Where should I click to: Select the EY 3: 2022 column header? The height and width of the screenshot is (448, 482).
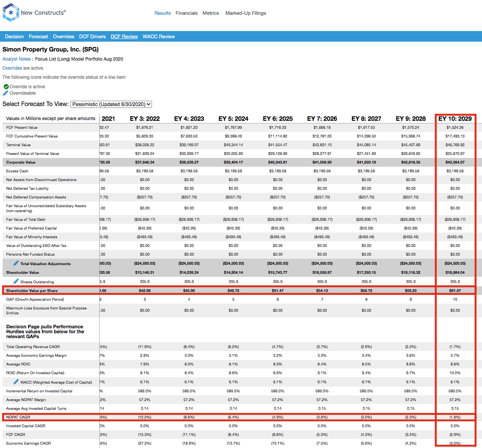pos(145,119)
